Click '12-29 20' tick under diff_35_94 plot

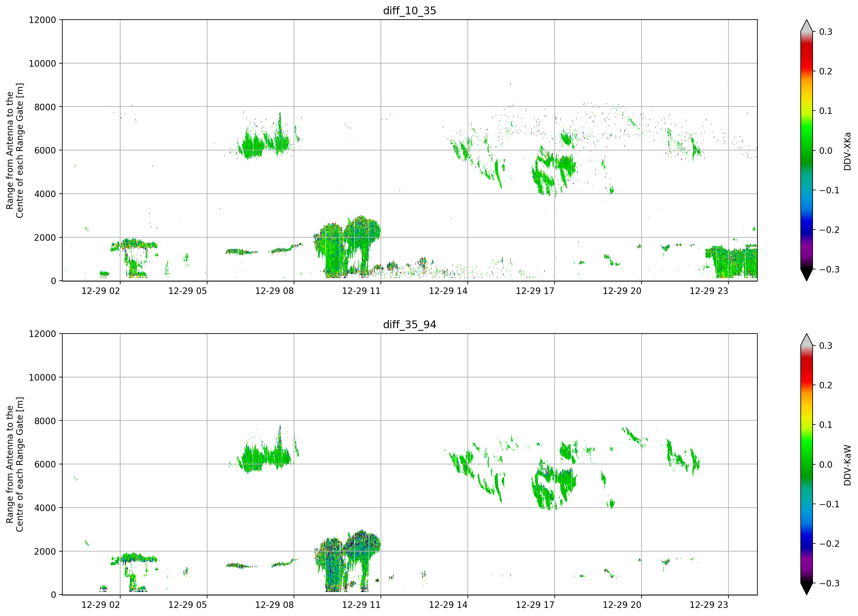[x=622, y=605]
